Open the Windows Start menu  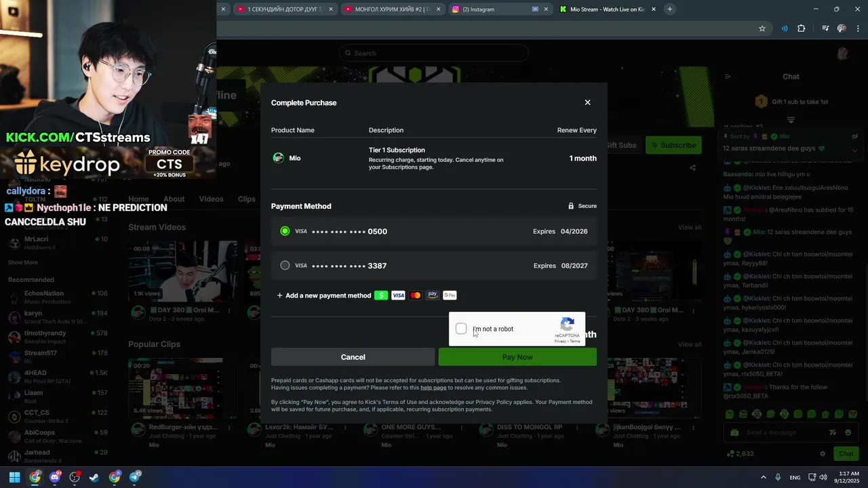point(14,477)
